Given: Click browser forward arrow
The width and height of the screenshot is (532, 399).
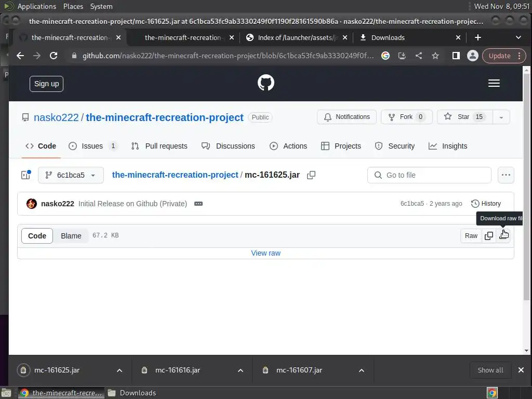Looking at the screenshot, I should click(x=37, y=56).
